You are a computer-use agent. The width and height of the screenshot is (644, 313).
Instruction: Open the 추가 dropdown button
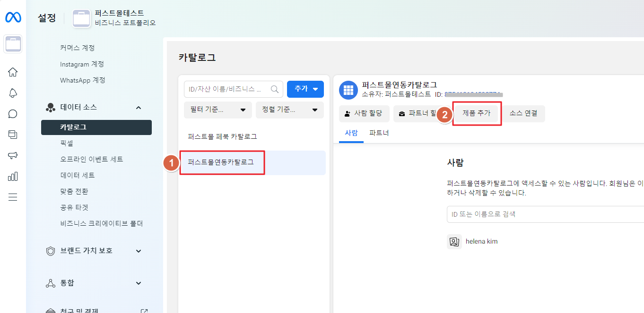[x=305, y=89]
